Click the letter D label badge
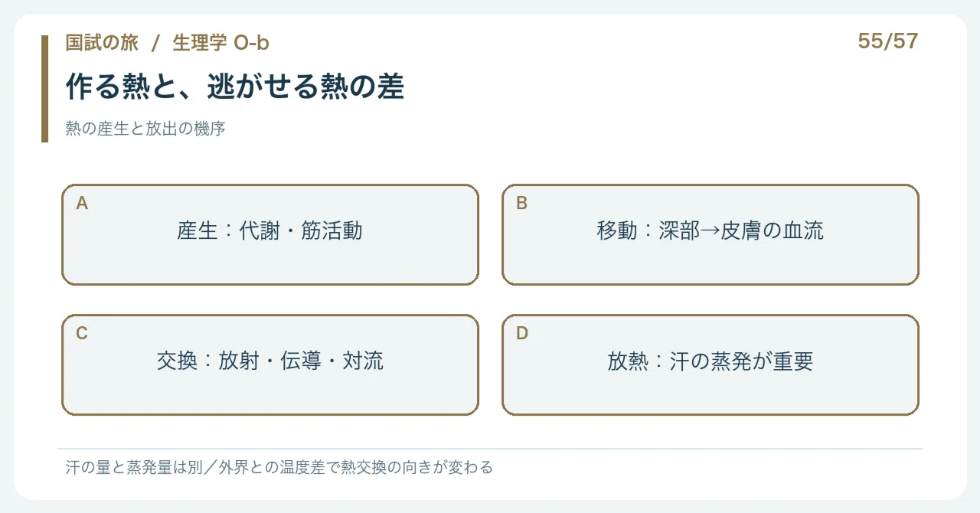The height and width of the screenshot is (513, 980). tap(522, 333)
